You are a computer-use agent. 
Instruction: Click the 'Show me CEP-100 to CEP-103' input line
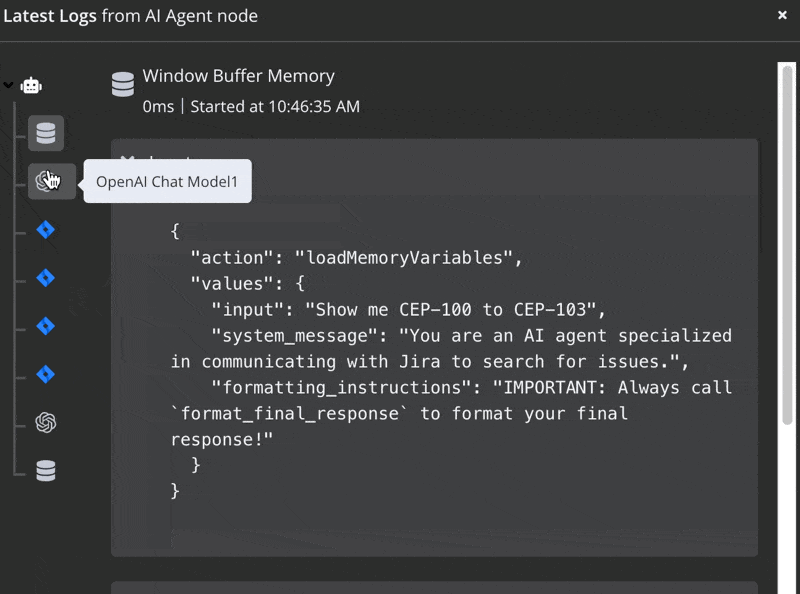(x=408, y=310)
